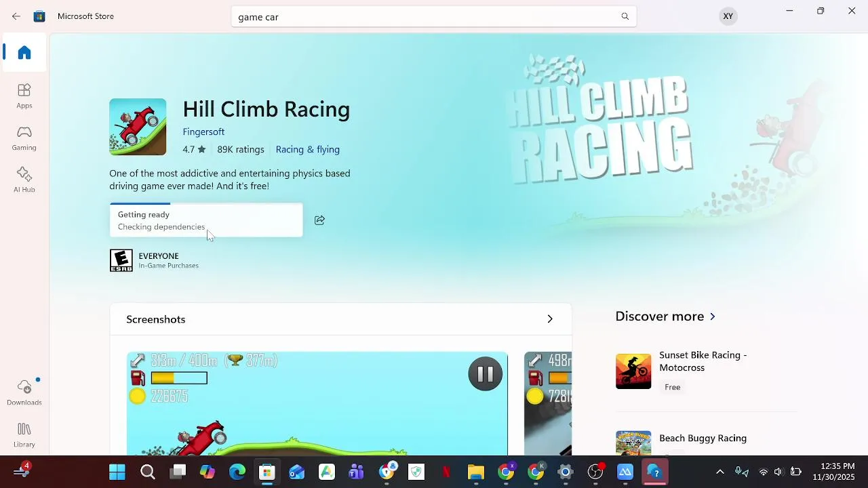Click the Free label under Sunset Bike Racing

[673, 387]
